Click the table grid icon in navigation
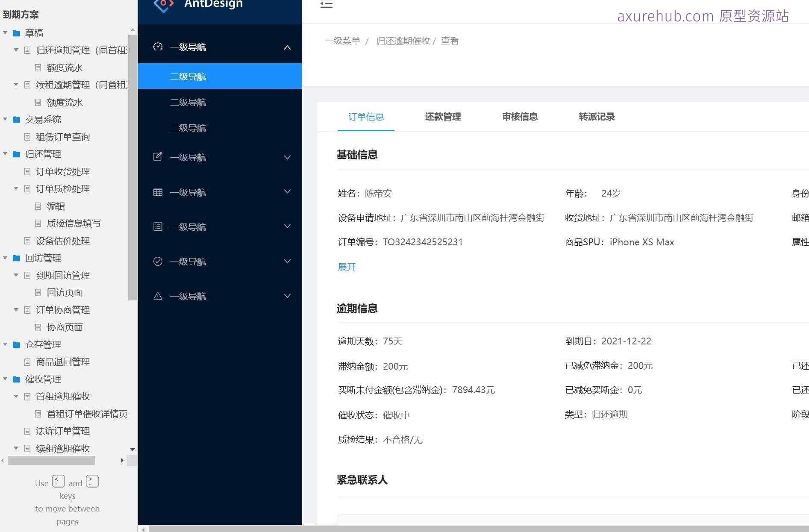The image size is (809, 532). point(158,192)
